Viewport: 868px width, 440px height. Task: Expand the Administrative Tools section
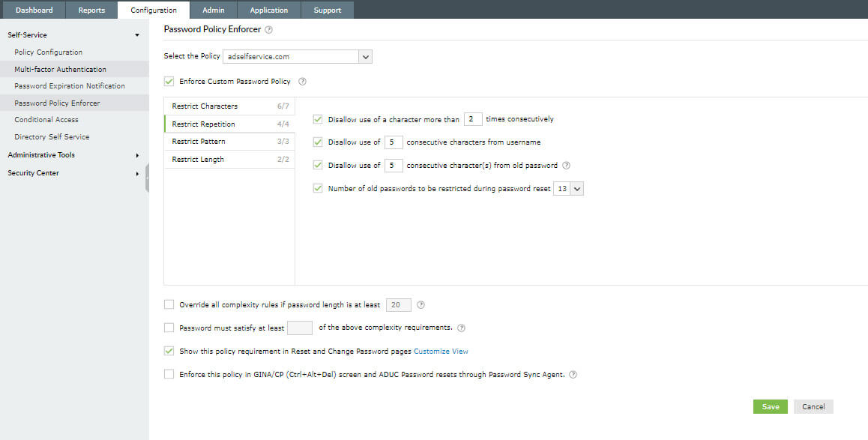(137, 155)
